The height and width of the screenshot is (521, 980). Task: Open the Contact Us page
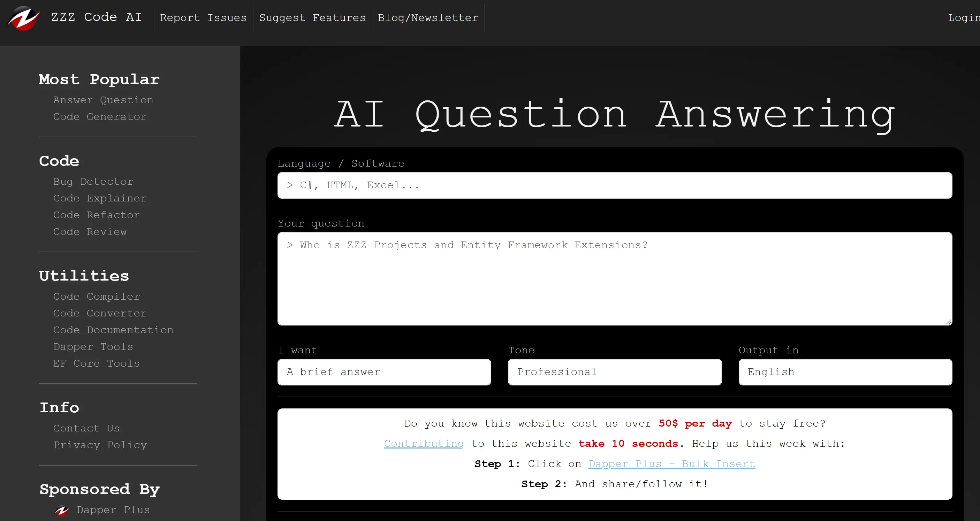point(86,428)
